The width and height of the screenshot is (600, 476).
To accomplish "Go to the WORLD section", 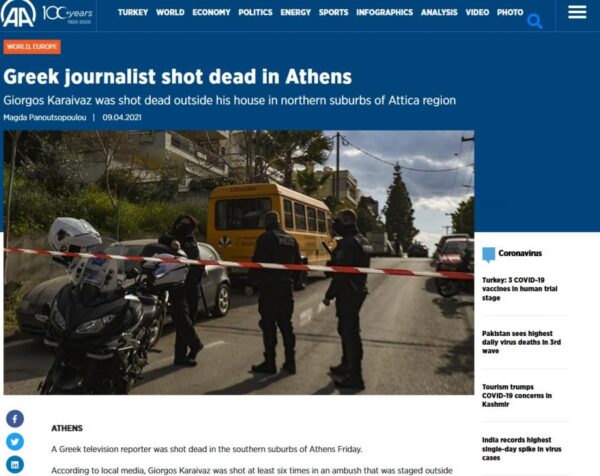I will (170, 13).
